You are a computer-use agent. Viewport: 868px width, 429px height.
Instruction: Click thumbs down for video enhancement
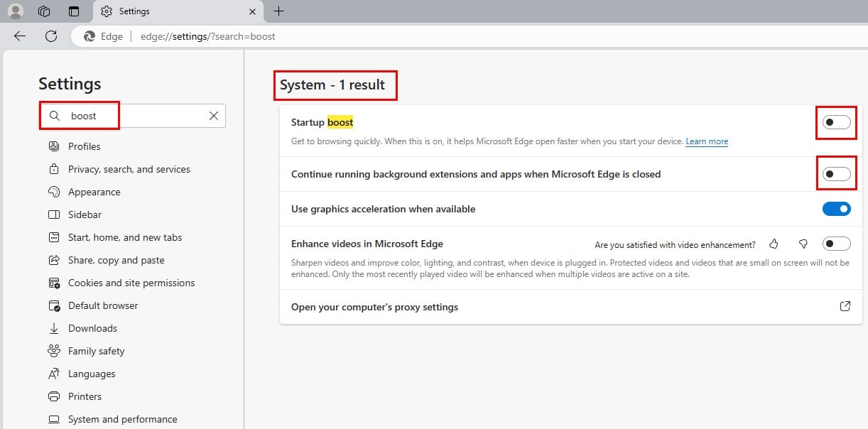(x=803, y=244)
